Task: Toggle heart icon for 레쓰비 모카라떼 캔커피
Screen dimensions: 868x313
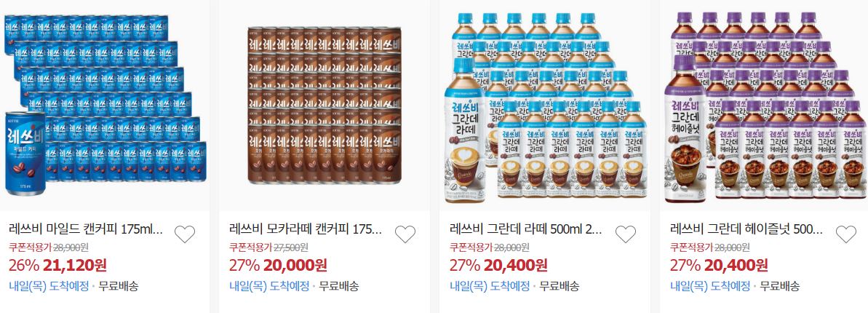Action: [x=405, y=235]
